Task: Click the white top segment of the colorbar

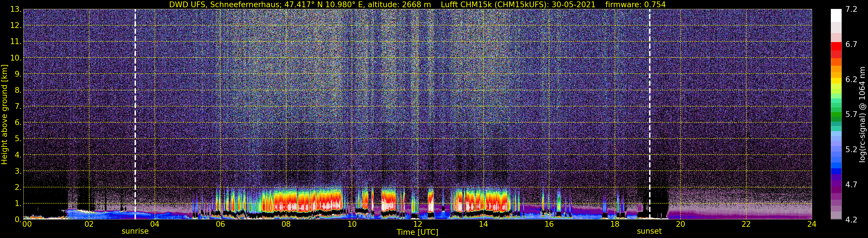Action: pyautogui.click(x=836, y=15)
